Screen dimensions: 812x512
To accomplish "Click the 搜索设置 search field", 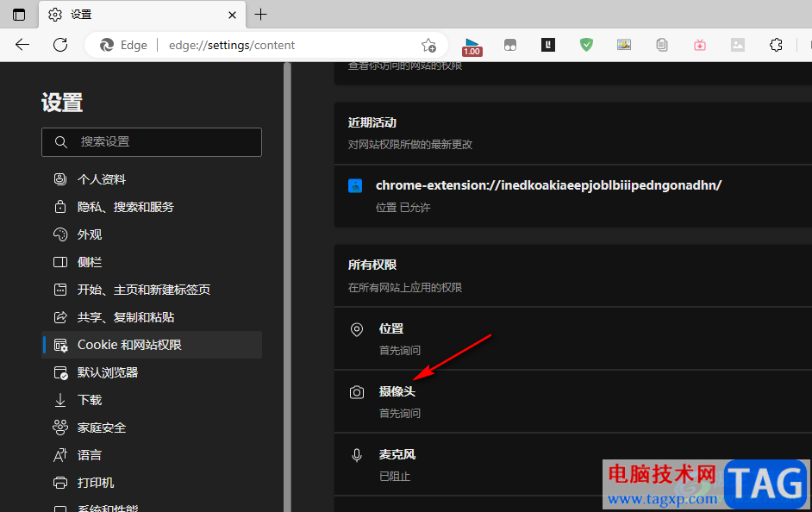I will [152, 142].
